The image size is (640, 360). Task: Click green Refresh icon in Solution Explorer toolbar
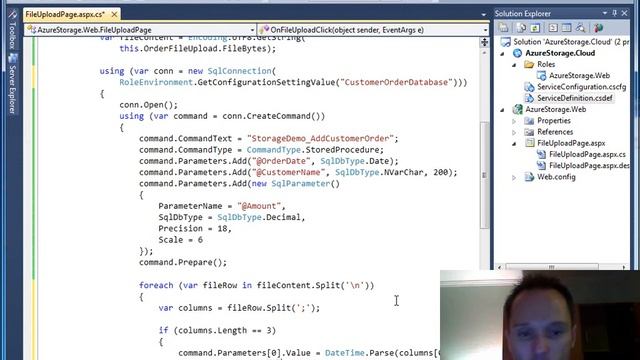click(535, 28)
